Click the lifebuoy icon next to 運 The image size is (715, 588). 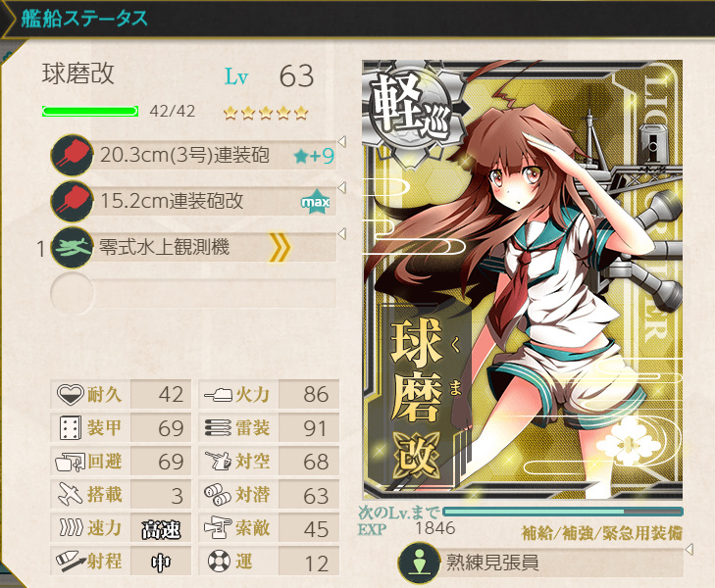point(219,562)
